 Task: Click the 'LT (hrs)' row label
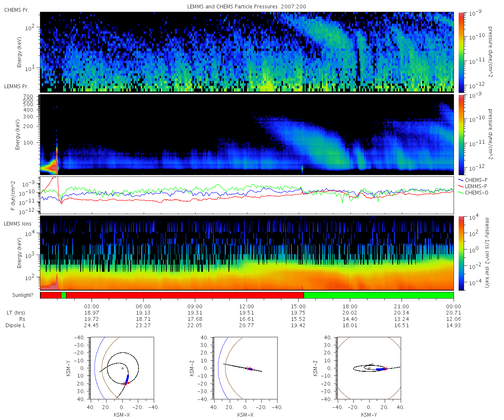(x=16, y=313)
